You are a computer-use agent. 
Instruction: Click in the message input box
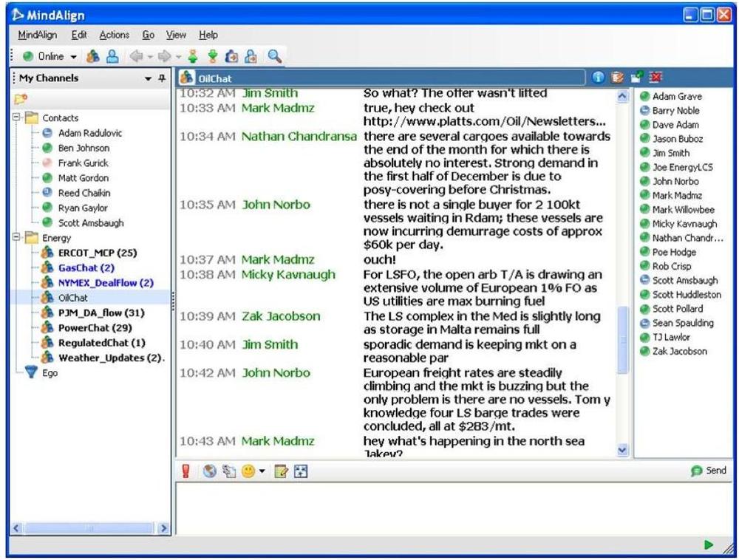tap(454, 509)
